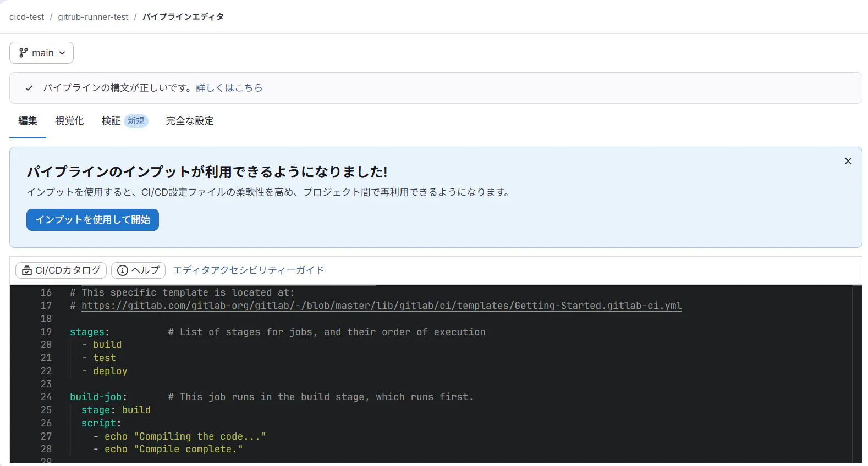Click the '# This specific template is located at:' comment
Viewport: 868px width, 466px height.
point(182,292)
